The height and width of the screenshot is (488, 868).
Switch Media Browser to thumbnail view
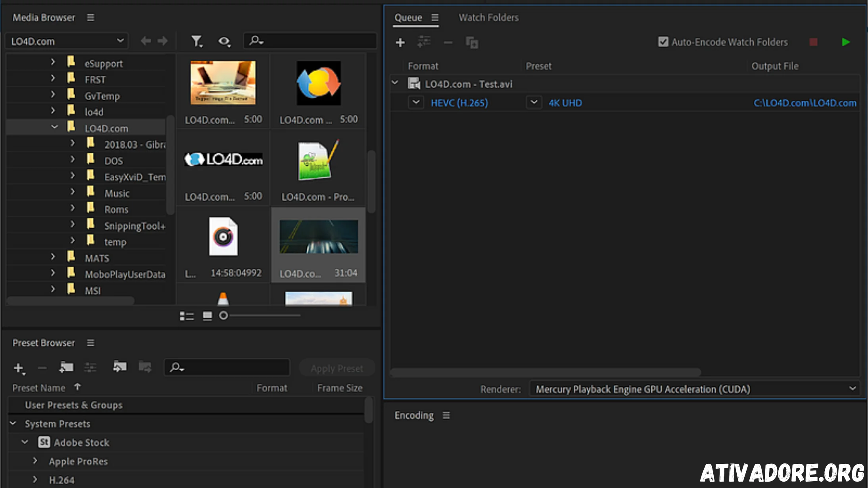pyautogui.click(x=207, y=316)
